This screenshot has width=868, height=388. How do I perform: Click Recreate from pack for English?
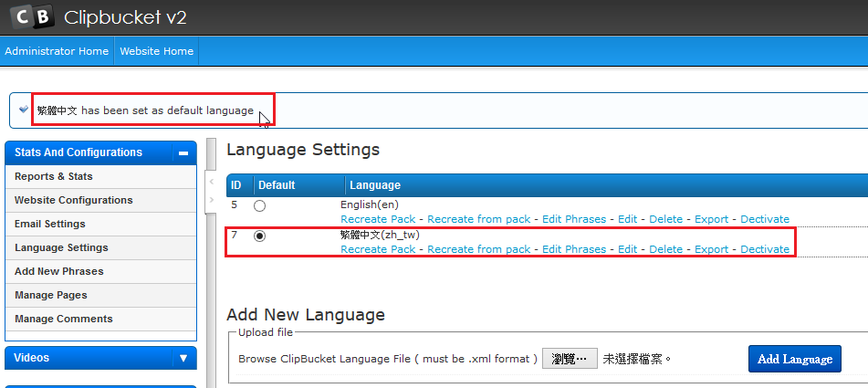[479, 219]
